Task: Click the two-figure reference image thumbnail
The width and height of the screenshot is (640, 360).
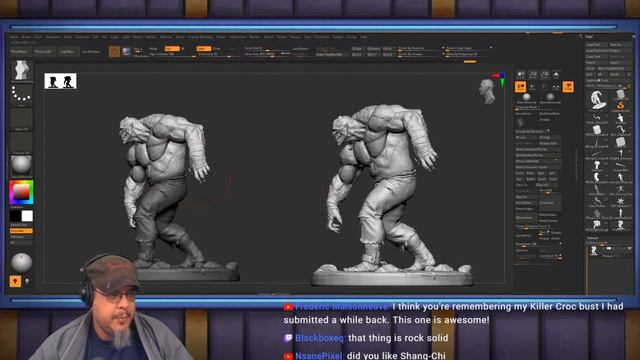Action: pos(60,81)
